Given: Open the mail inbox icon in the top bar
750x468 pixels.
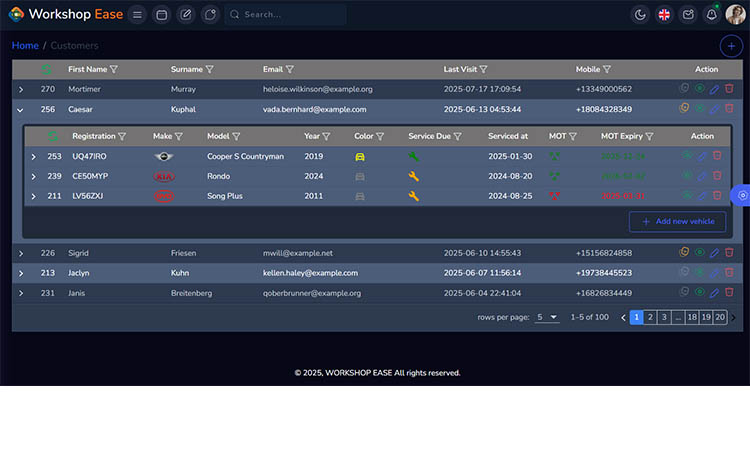Looking at the screenshot, I should click(688, 15).
